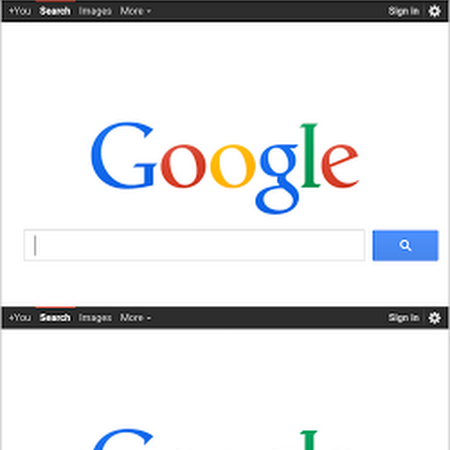The image size is (450, 450).
Task: Click +You link in top bar
Action: (x=20, y=11)
